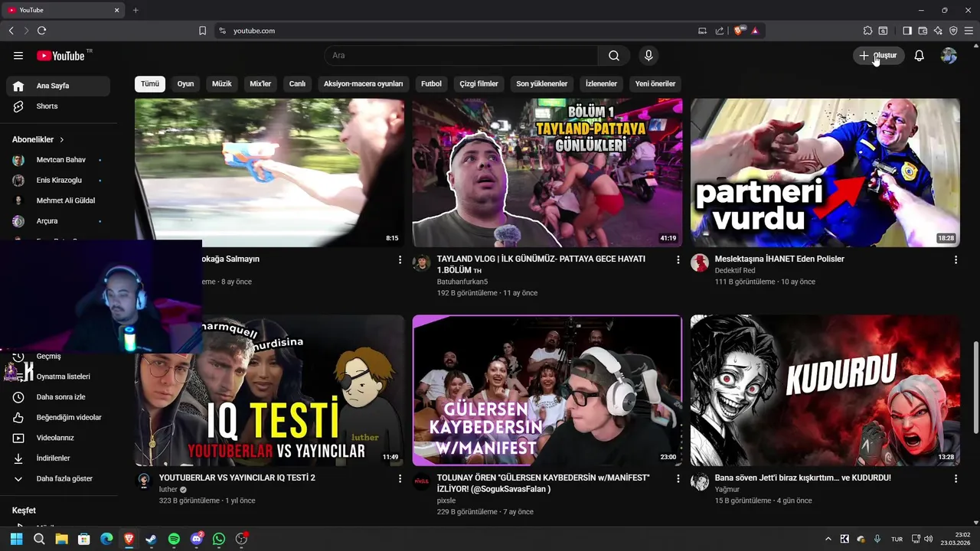Go to Ana Sayfa in sidebar
Screen dimensions: 980x551
point(58,86)
